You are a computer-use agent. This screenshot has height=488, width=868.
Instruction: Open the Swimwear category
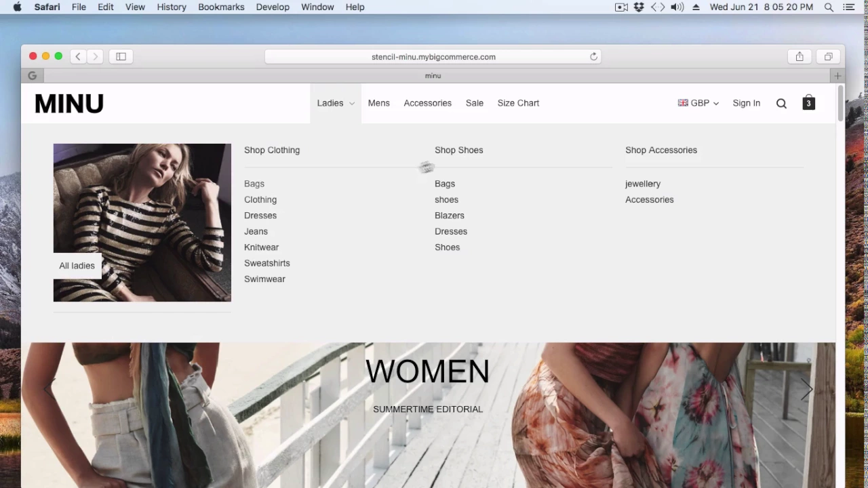coord(264,279)
